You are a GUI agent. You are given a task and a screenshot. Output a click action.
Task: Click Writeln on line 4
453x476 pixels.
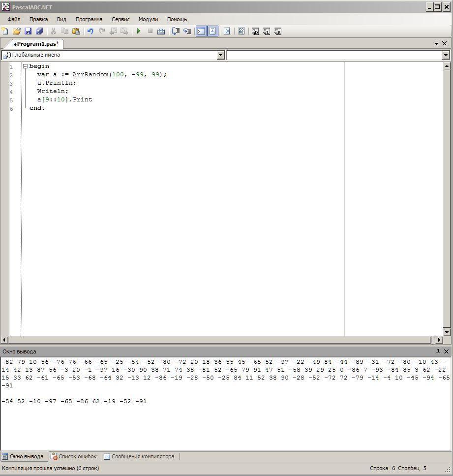point(53,91)
